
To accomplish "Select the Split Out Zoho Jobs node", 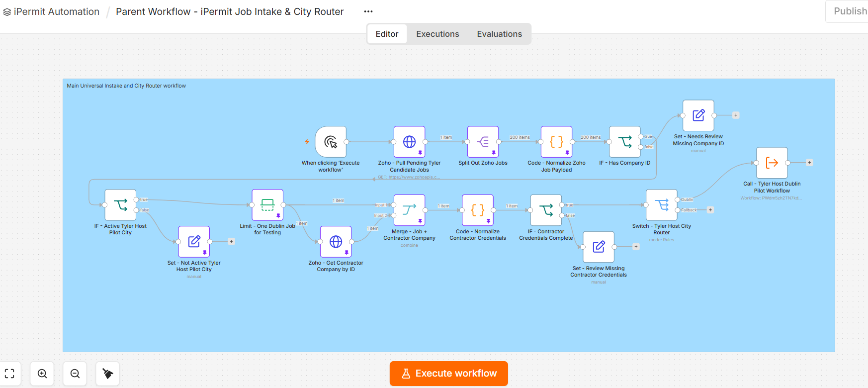I will click(483, 142).
